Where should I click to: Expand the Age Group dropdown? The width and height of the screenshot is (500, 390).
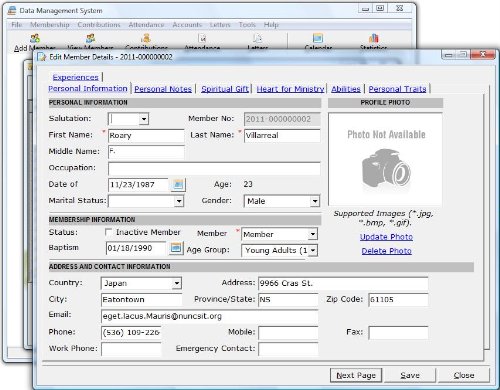pyautogui.click(x=313, y=250)
